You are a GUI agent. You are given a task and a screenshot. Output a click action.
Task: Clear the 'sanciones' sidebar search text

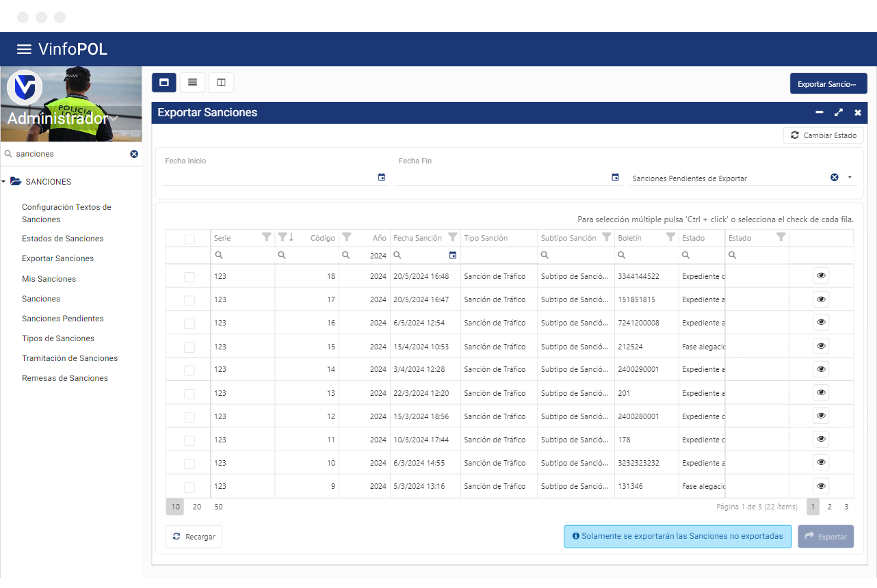tap(134, 154)
